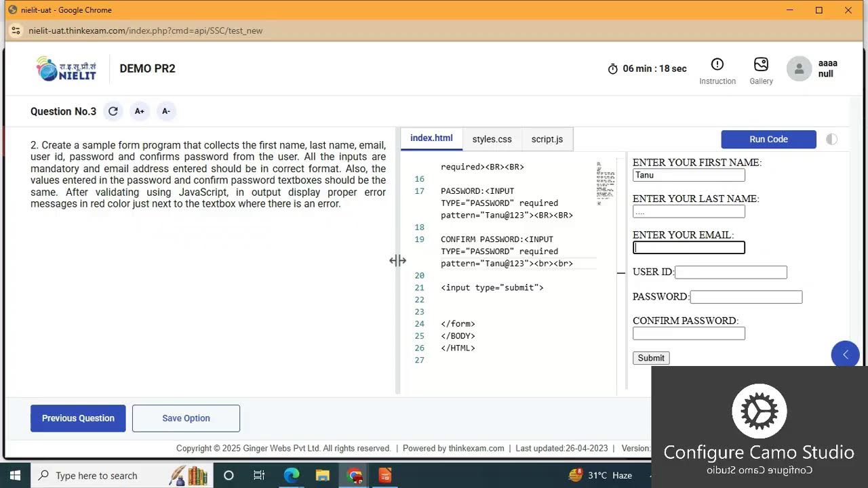Click code line number 21
Screen dimensions: 868x488
click(419, 287)
